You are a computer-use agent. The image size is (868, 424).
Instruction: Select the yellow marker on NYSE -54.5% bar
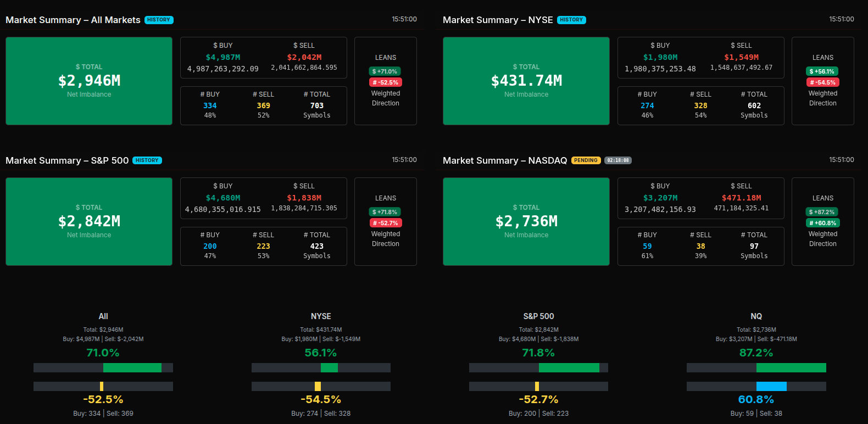(318, 386)
